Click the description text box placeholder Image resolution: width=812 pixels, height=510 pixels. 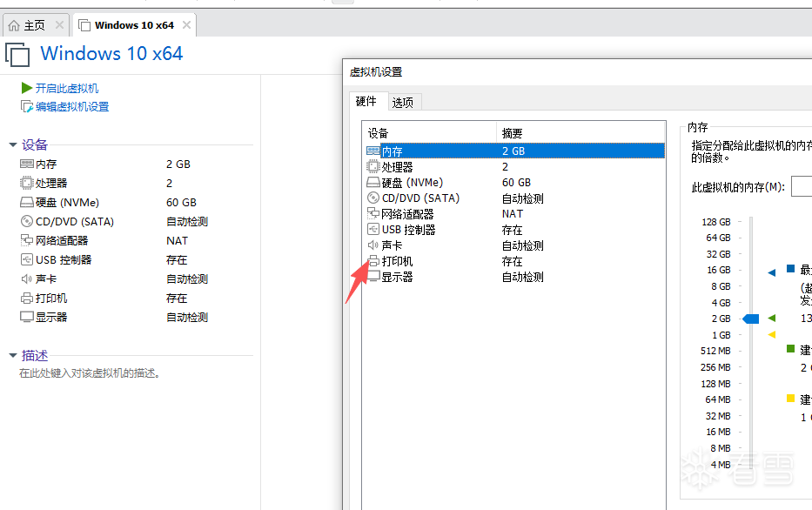[89, 373]
